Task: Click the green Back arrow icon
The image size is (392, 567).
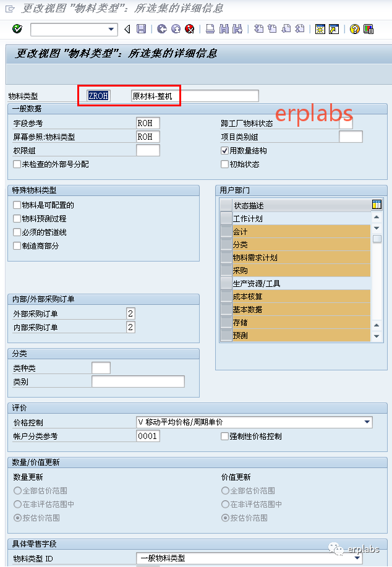Action: point(162,29)
